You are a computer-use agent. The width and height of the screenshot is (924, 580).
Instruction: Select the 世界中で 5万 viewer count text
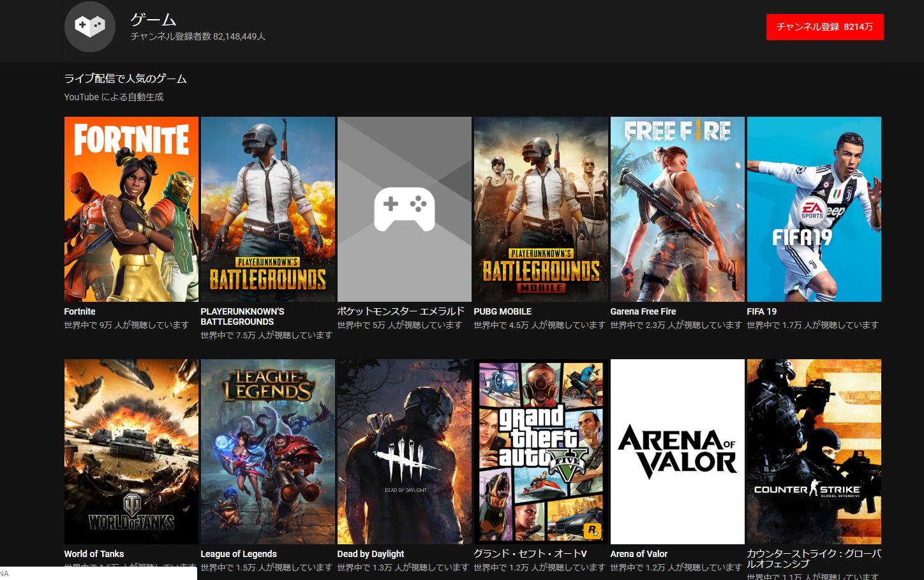click(x=399, y=325)
